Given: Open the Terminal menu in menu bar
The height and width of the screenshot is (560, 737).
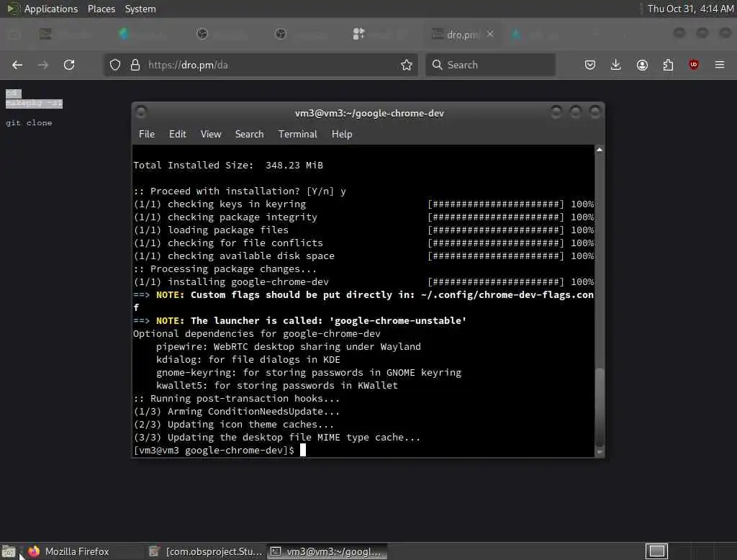Looking at the screenshot, I should 297,134.
